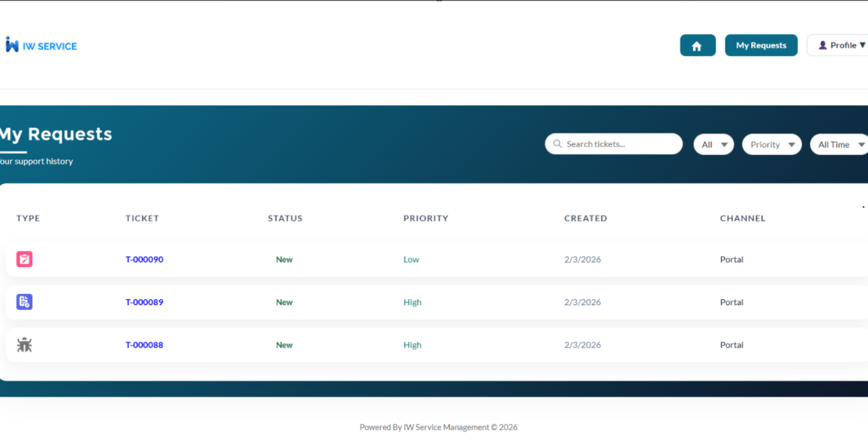Click Low priority of T-000090

point(412,260)
